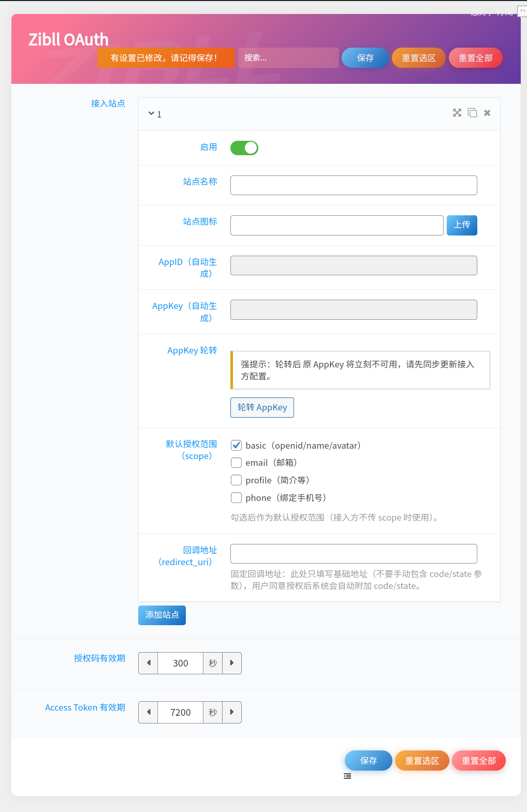Image resolution: width=527 pixels, height=812 pixels.
Task: Click the fullscreen expand icon on site panel
Action: [457, 113]
